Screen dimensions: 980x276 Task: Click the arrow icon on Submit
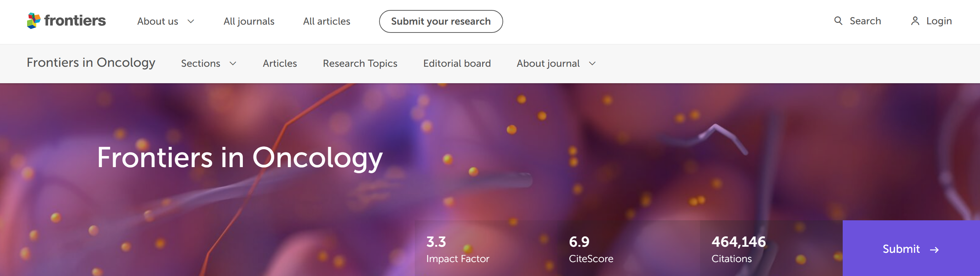[x=934, y=250]
